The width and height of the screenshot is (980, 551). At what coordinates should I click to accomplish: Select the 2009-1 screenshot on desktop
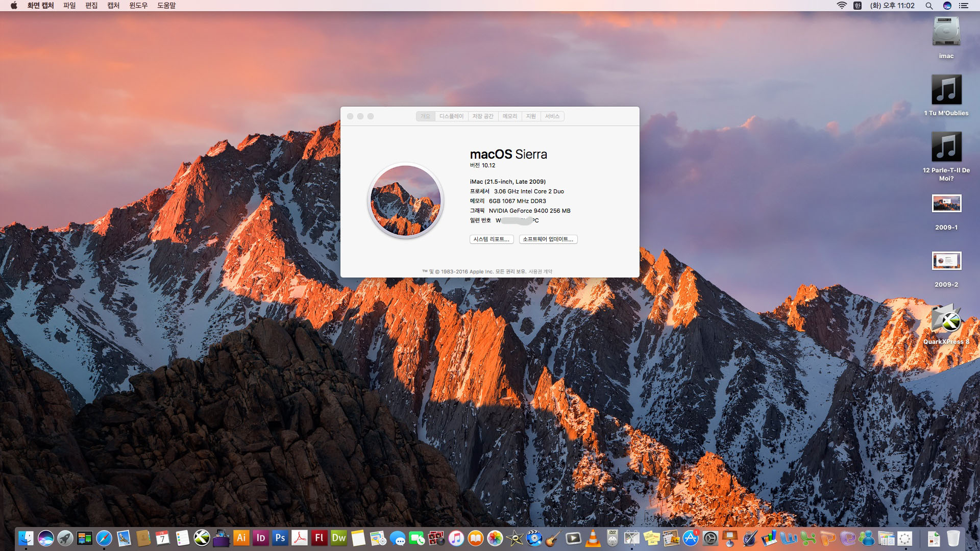click(946, 204)
